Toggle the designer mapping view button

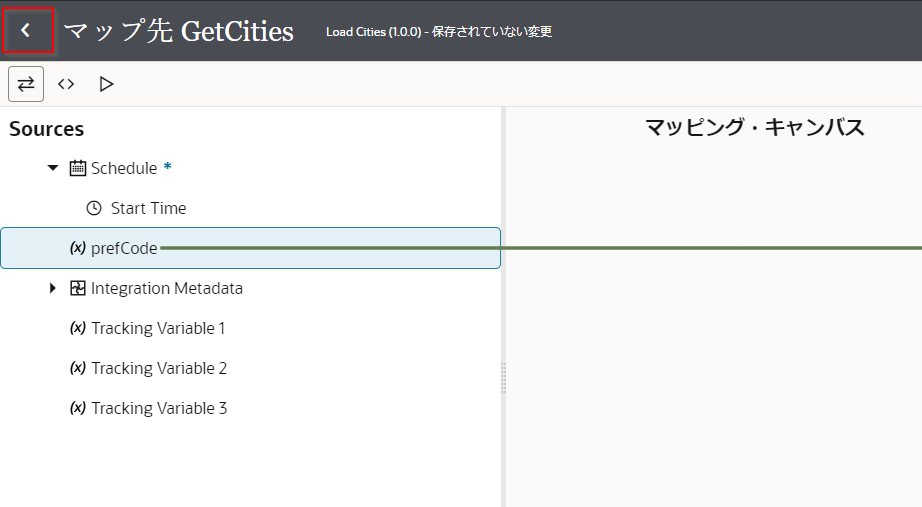(x=26, y=84)
